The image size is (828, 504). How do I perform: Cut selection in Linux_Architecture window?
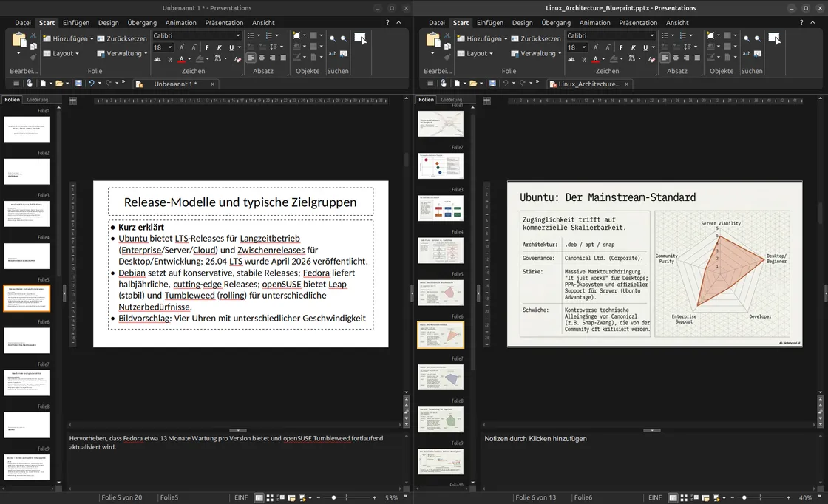447,36
